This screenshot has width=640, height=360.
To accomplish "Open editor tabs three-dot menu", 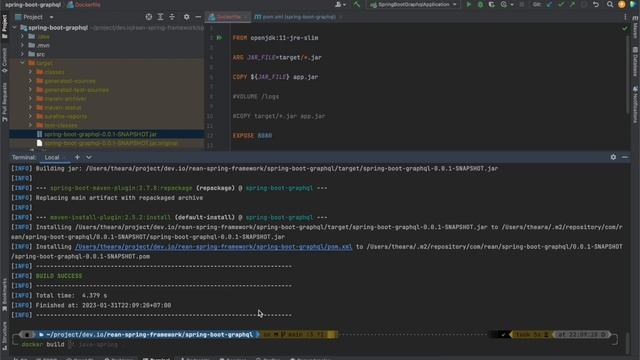I will pyautogui.click(x=625, y=17).
